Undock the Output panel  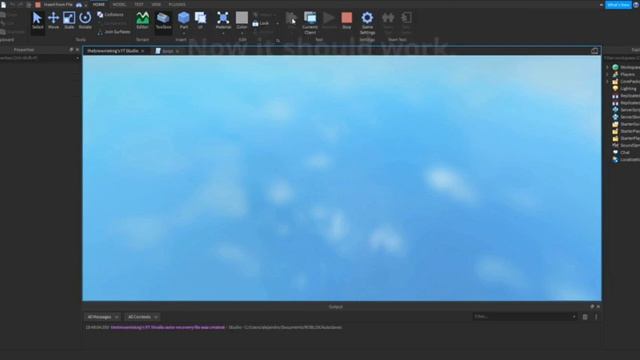(592, 307)
